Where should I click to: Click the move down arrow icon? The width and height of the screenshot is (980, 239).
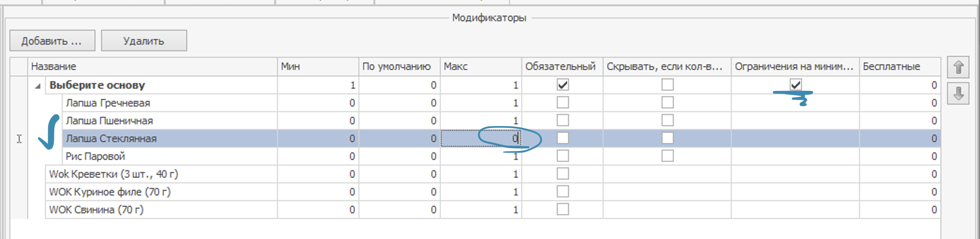(958, 94)
